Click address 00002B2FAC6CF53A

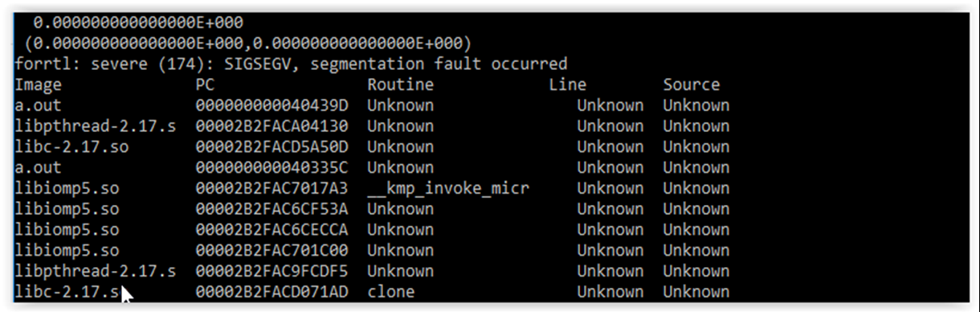(x=272, y=209)
